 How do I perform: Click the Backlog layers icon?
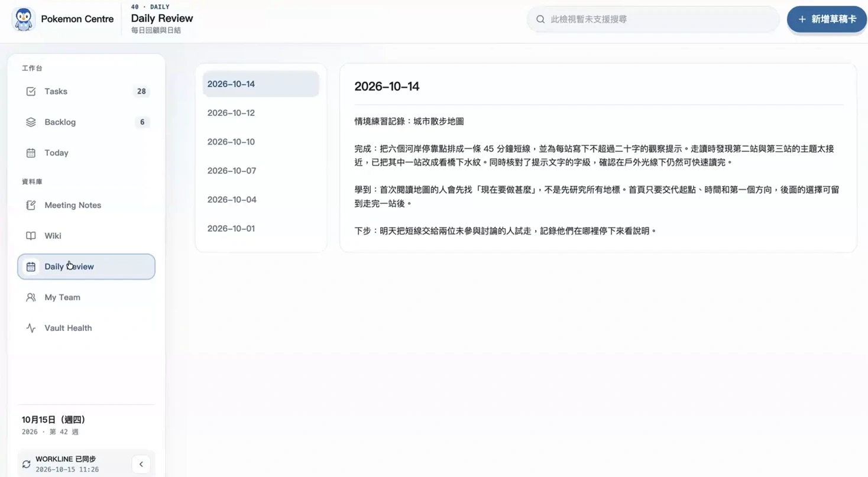tap(31, 122)
